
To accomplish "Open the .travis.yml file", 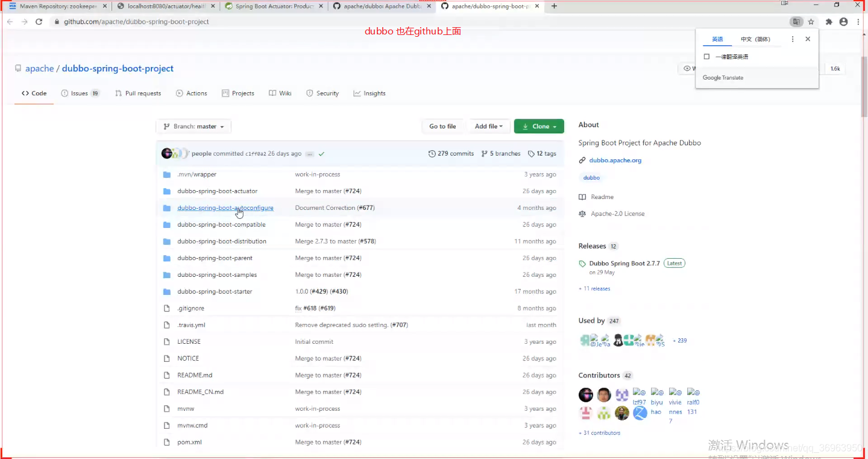I will click(191, 325).
